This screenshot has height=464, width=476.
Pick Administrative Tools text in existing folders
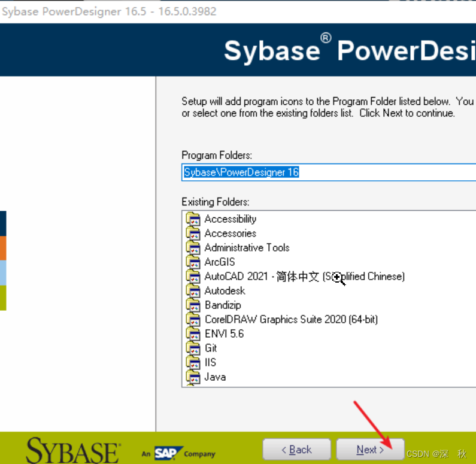[247, 248]
